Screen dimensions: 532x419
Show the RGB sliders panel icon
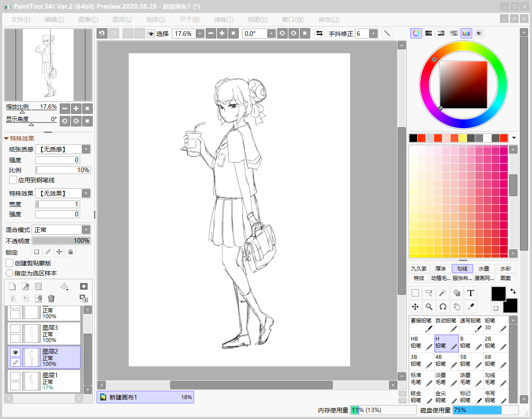pos(428,33)
